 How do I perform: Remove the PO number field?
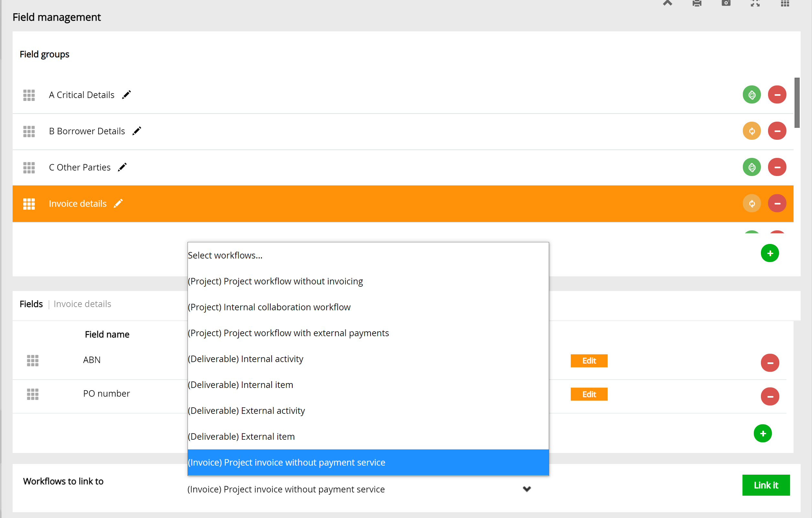tap(770, 396)
